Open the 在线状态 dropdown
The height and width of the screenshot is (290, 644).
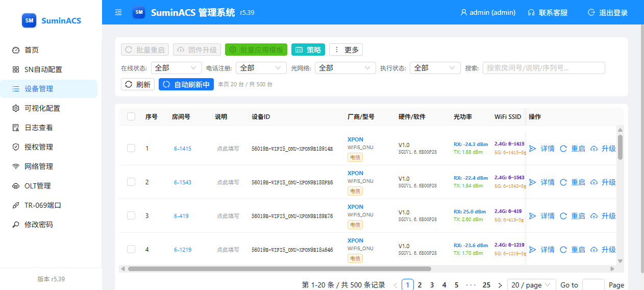pos(177,68)
